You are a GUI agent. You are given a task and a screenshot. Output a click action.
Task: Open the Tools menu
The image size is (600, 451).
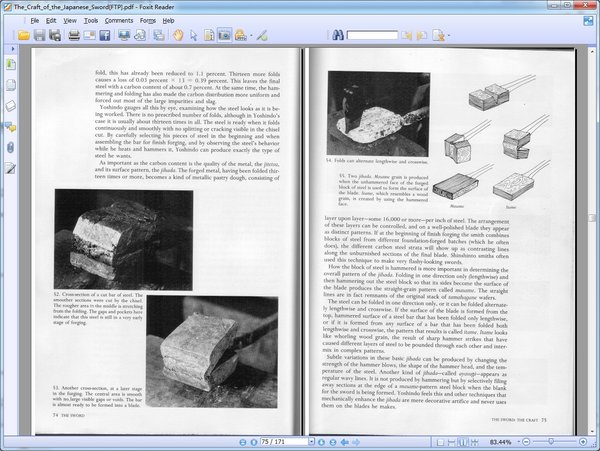(91, 20)
